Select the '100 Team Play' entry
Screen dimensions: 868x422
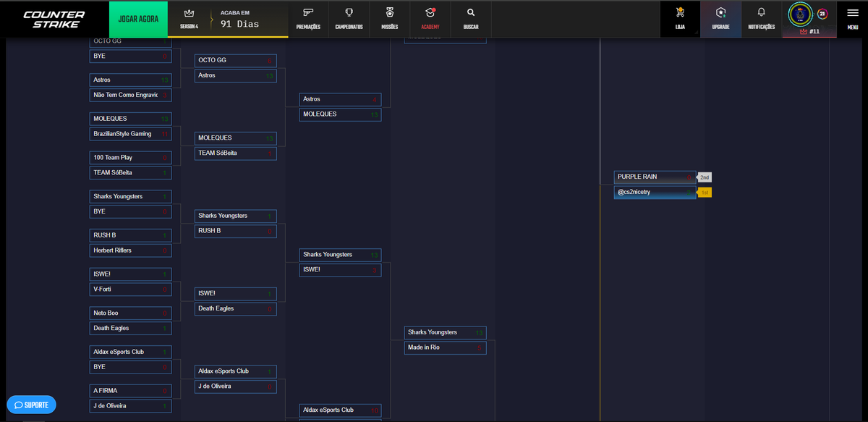pyautogui.click(x=130, y=157)
